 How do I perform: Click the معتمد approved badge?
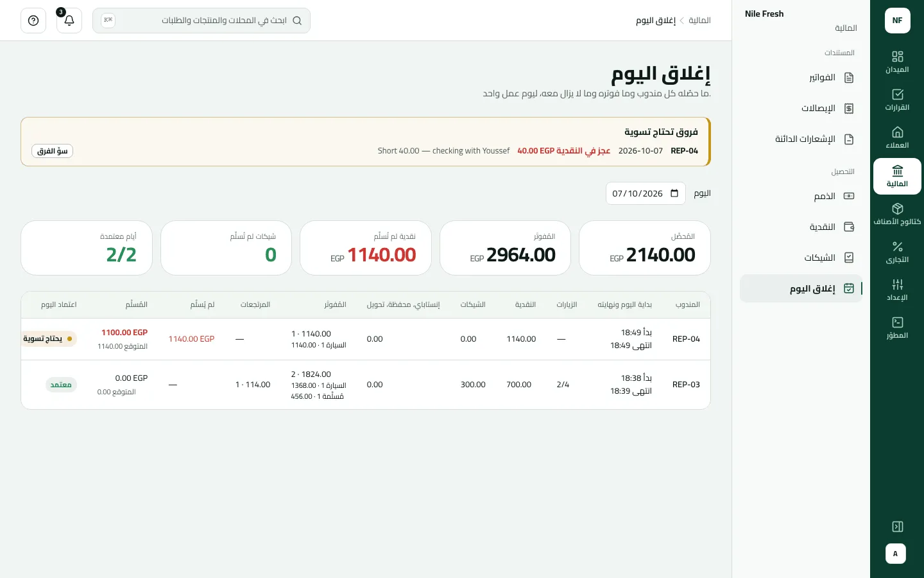[61, 385]
